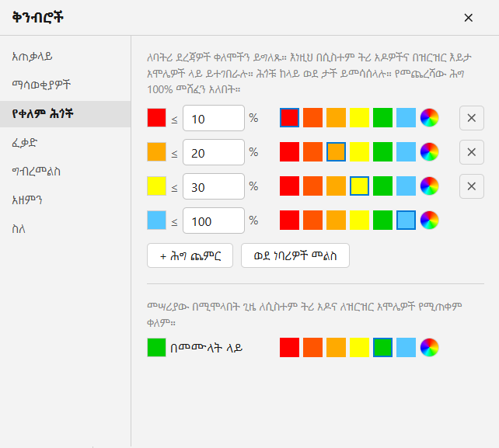Select the highlighted yellow palette color, 30% rule
Image resolution: width=499 pixels, height=448 pixels.
359,186
